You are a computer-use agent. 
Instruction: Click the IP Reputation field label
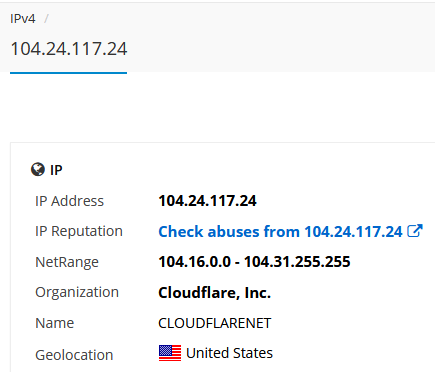point(79,231)
